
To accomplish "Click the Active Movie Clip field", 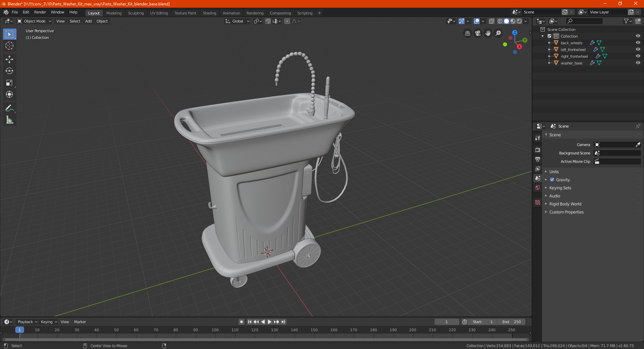I will pyautogui.click(x=617, y=161).
